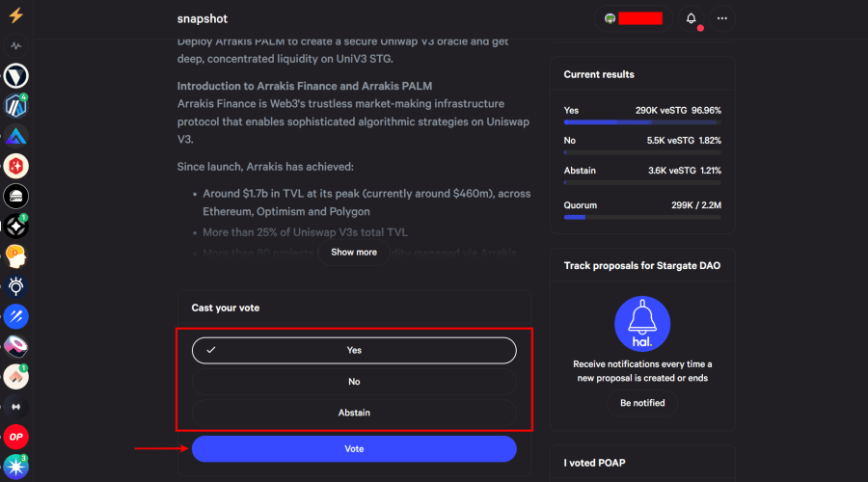Image resolution: width=868 pixels, height=482 pixels.
Task: Click the '5.5K veSTG' No tally
Action: tap(670, 141)
